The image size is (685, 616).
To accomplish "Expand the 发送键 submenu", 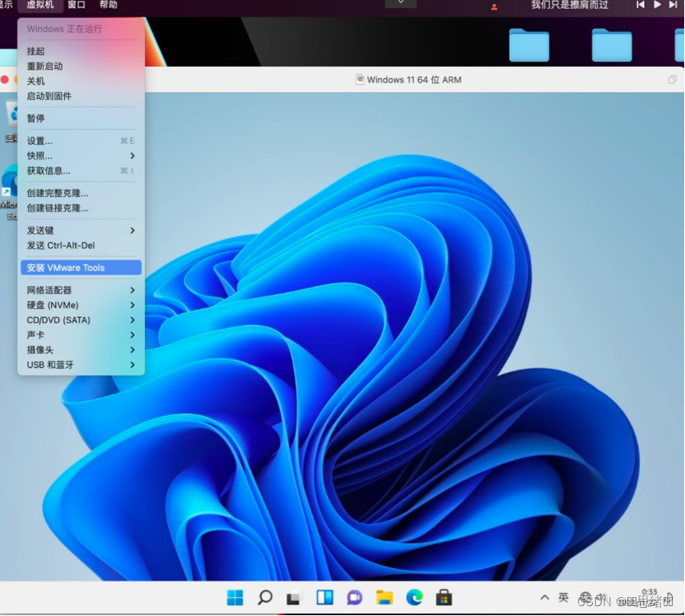I will pyautogui.click(x=81, y=231).
